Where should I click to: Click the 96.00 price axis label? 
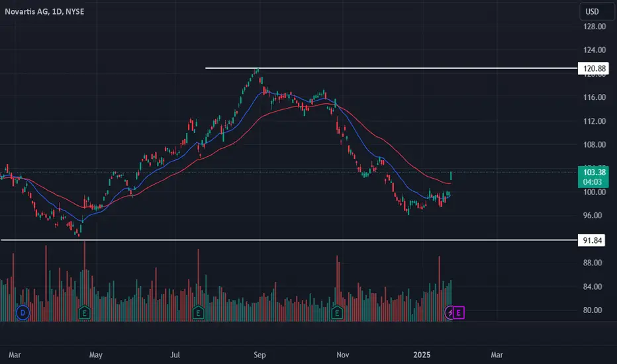pyautogui.click(x=593, y=216)
